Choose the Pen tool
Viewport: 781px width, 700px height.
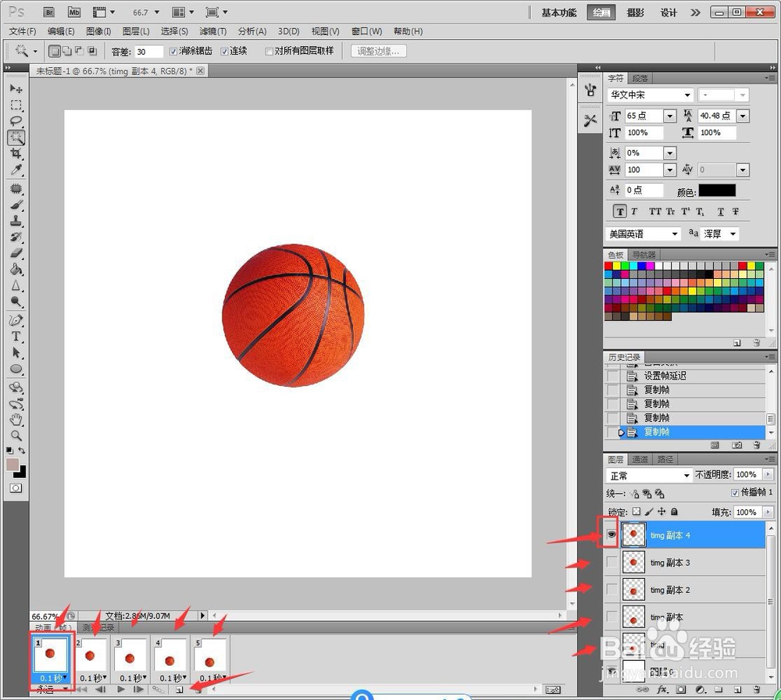tap(16, 320)
